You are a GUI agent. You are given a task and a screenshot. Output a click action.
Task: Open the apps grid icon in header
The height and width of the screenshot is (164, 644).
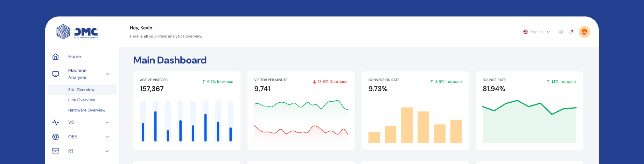pyautogui.click(x=561, y=32)
